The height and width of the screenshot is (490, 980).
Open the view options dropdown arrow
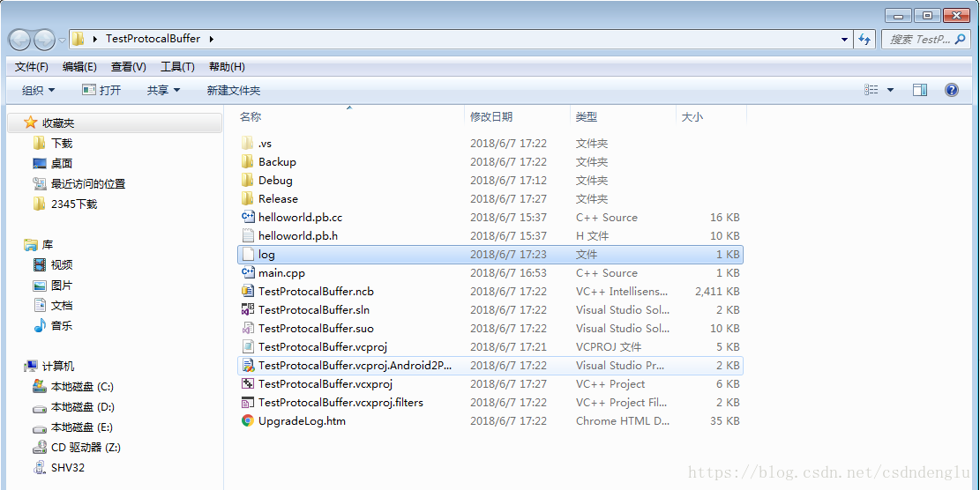[890, 91]
